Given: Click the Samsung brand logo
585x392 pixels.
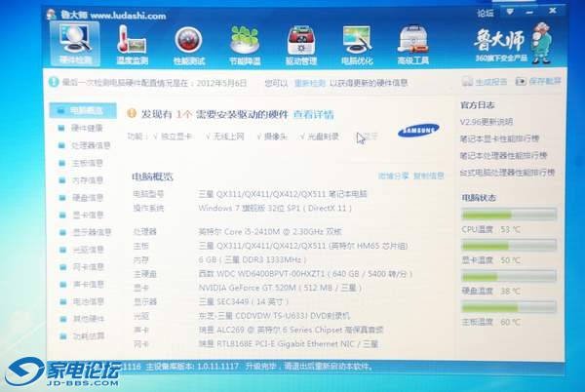Looking at the screenshot, I should 418,130.
